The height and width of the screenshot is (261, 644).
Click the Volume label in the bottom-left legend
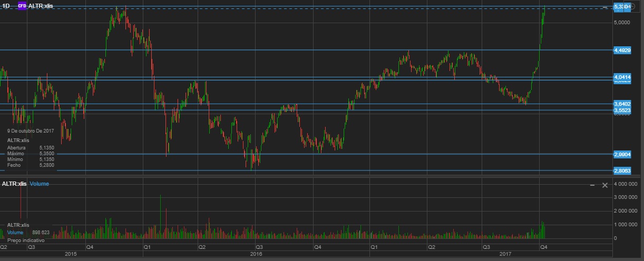tap(15, 232)
